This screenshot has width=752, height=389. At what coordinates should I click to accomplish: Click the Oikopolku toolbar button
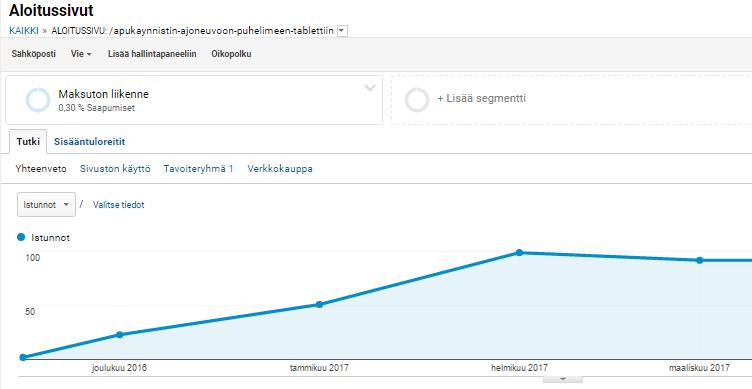(x=231, y=54)
